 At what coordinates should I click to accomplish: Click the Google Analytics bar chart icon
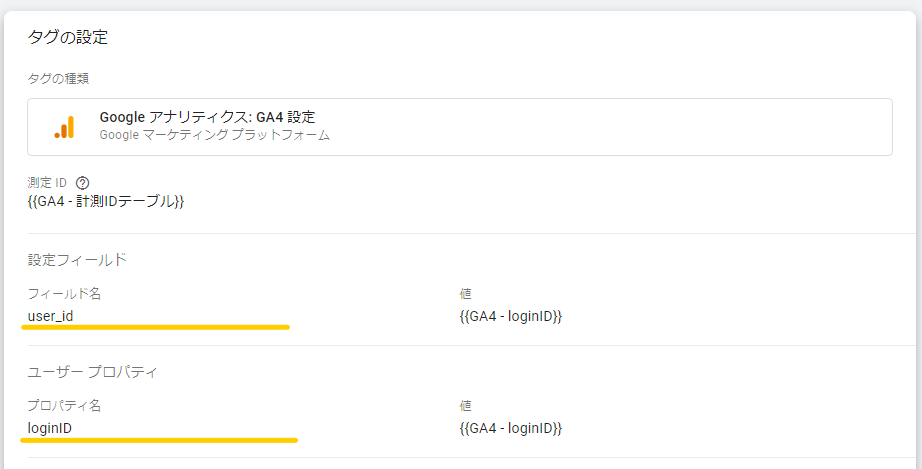coord(65,127)
